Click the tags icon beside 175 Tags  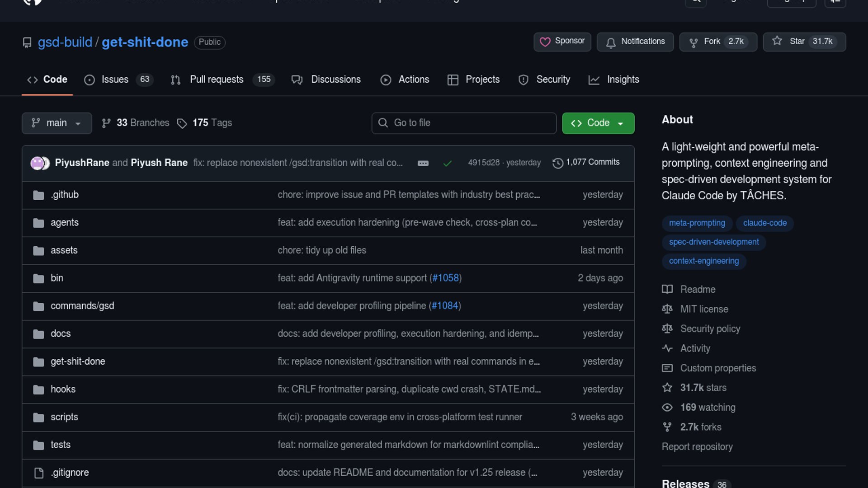pyautogui.click(x=182, y=123)
